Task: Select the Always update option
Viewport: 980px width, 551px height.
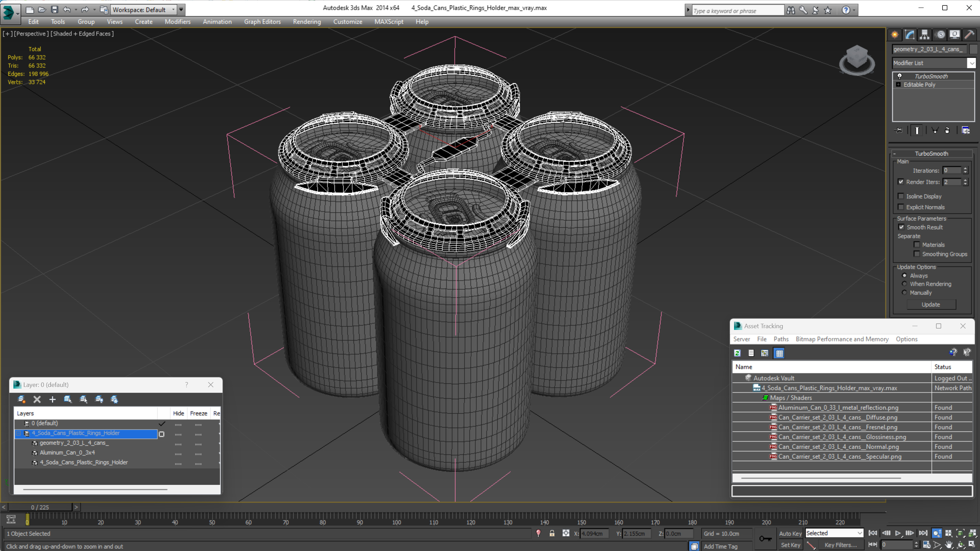Action: point(905,275)
